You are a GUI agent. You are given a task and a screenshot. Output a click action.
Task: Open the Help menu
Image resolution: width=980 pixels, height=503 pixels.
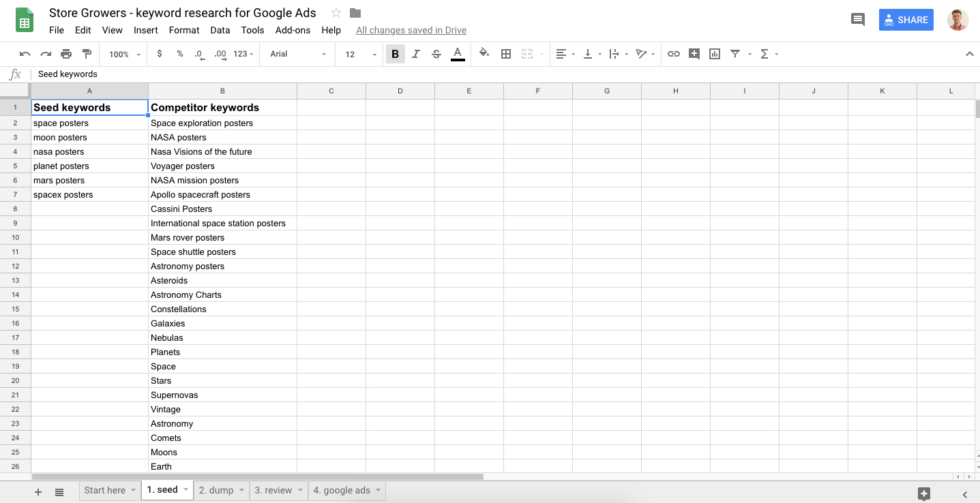pos(331,30)
